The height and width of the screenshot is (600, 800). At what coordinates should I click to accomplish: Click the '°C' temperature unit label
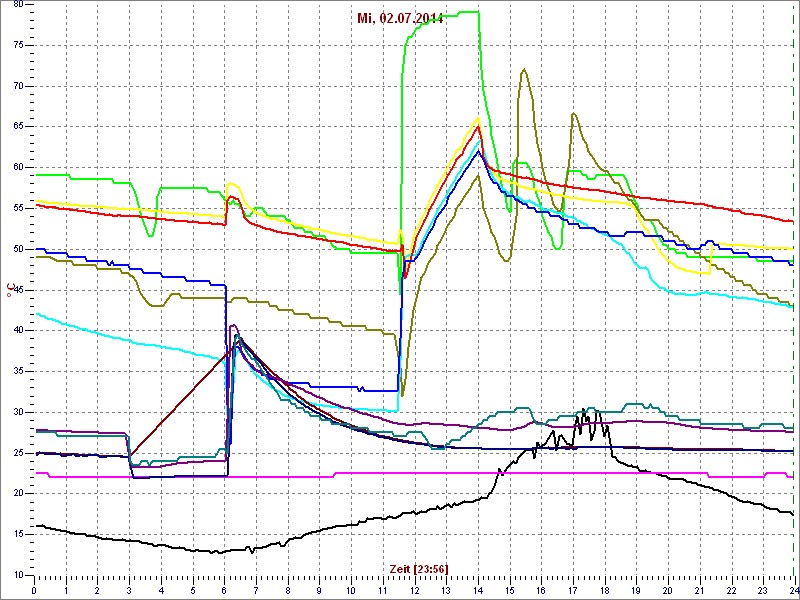9,289
